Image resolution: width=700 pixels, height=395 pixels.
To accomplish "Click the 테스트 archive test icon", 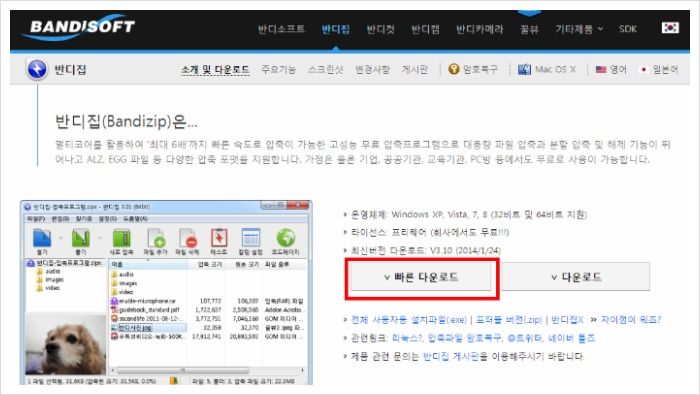I will 219,238.
